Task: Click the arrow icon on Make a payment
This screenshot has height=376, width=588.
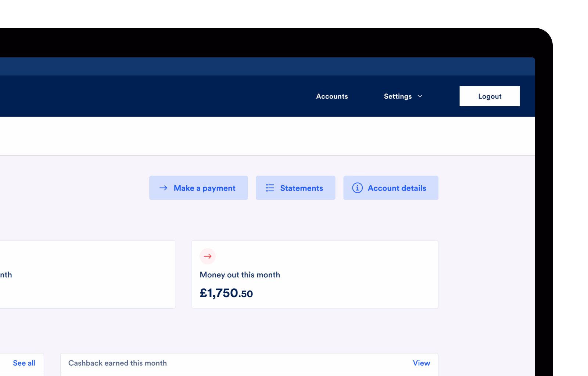Action: [164, 188]
